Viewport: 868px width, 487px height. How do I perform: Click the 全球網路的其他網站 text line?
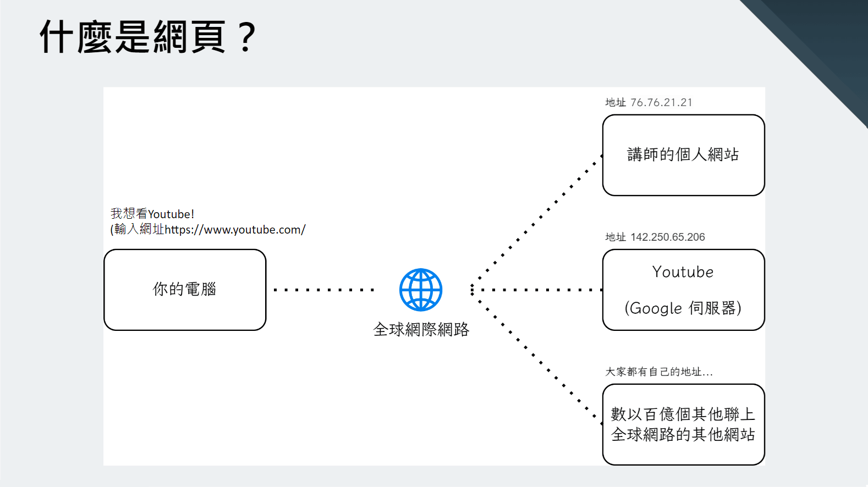point(683,434)
